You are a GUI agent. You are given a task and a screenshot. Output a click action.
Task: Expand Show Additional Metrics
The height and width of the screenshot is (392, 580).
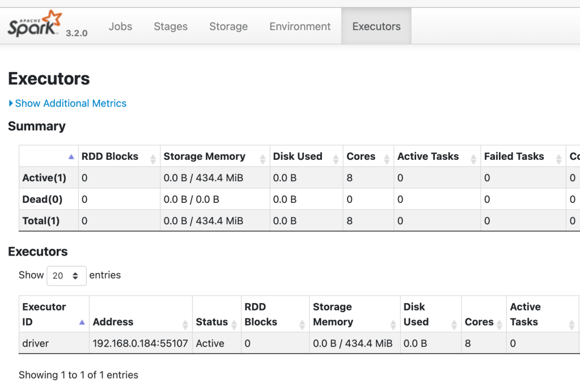(67, 103)
